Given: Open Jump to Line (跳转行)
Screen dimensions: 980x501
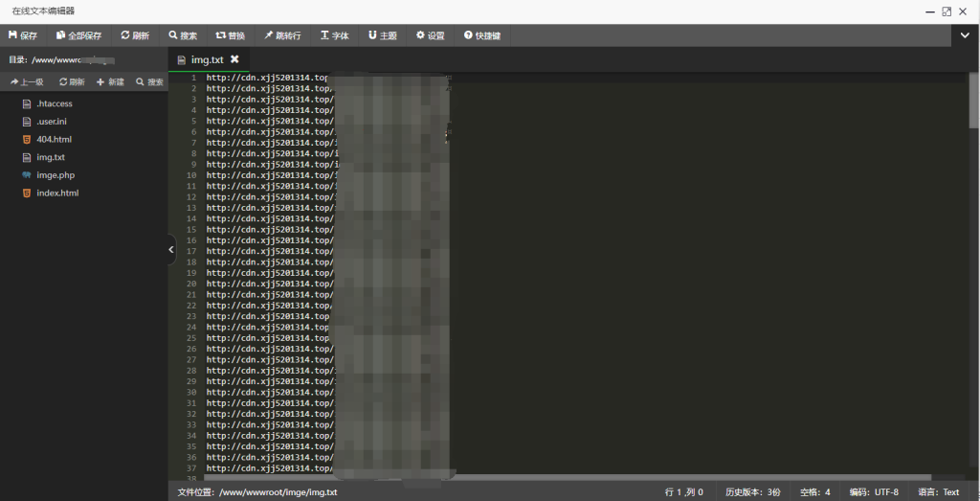Looking at the screenshot, I should click(x=282, y=35).
